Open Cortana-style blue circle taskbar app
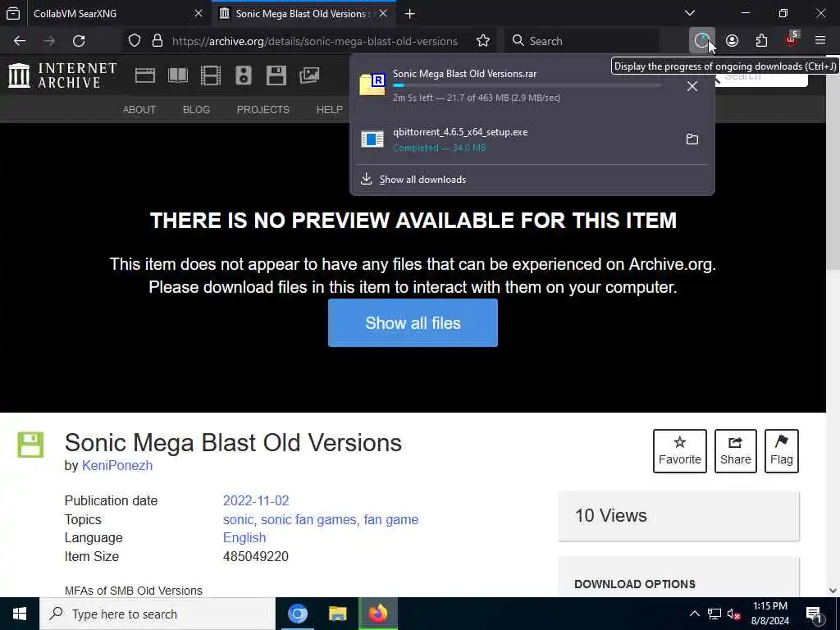 tap(297, 614)
